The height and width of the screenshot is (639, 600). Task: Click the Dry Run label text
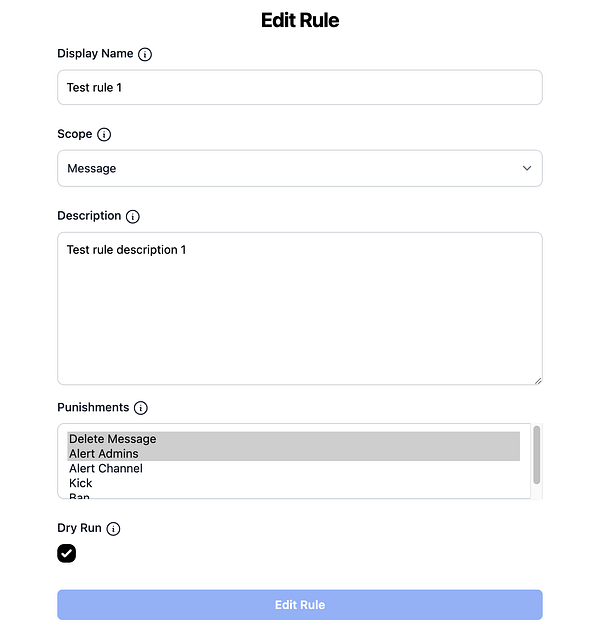coord(78,528)
